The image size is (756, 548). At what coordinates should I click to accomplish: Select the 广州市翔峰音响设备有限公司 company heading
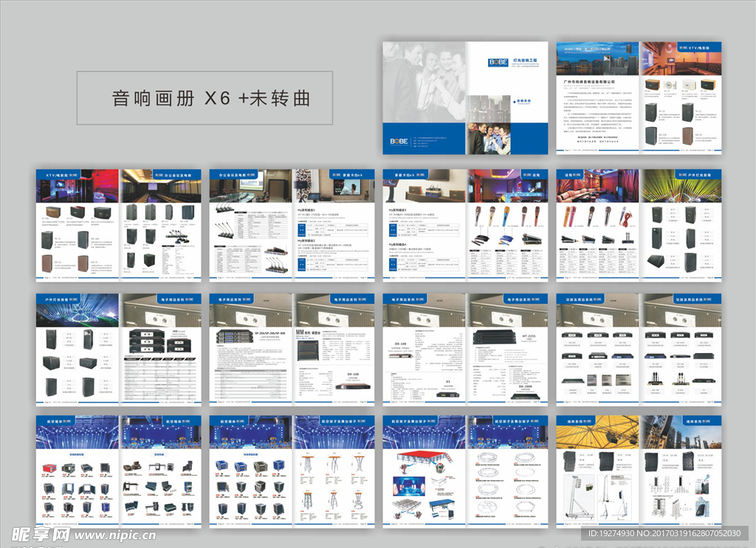pyautogui.click(x=594, y=81)
